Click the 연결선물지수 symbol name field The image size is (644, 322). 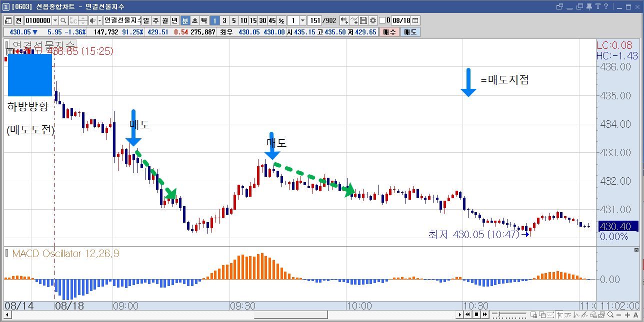click(122, 20)
